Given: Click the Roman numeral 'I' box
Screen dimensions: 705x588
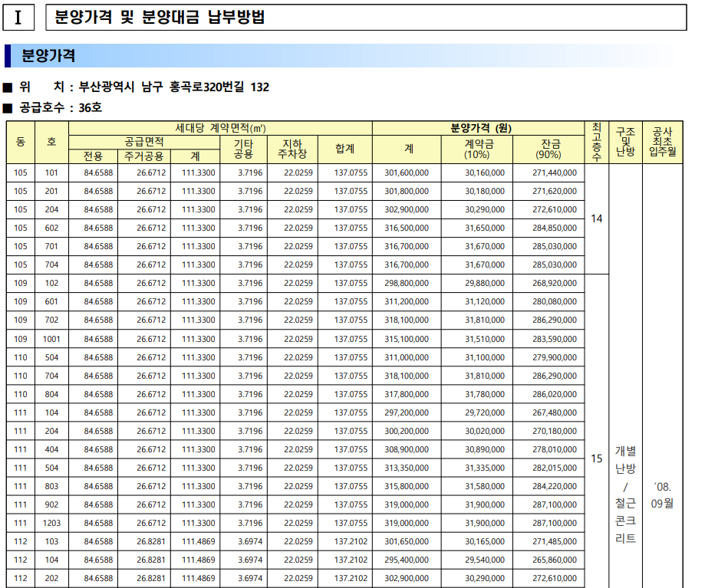Looking at the screenshot, I should (18, 18).
